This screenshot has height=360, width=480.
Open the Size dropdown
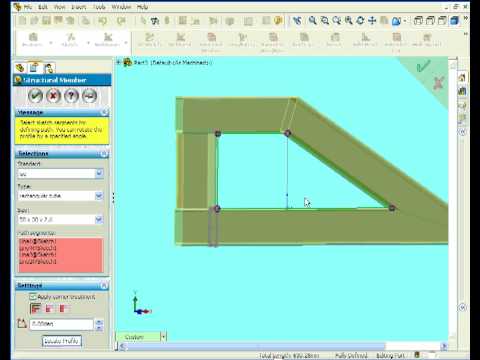99,219
